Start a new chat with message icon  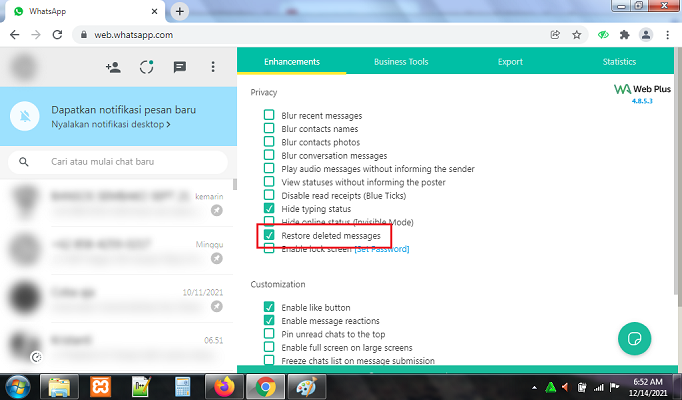pos(180,67)
